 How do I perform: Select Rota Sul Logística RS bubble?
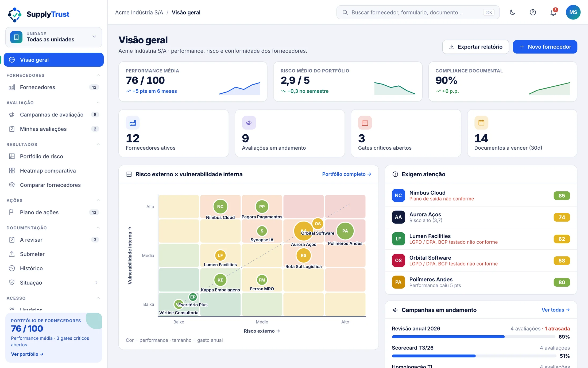[x=304, y=256]
